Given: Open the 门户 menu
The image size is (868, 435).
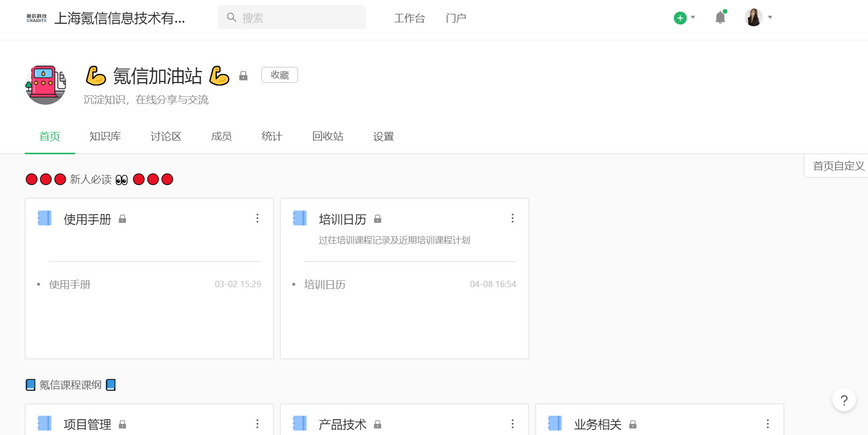Looking at the screenshot, I should (456, 18).
